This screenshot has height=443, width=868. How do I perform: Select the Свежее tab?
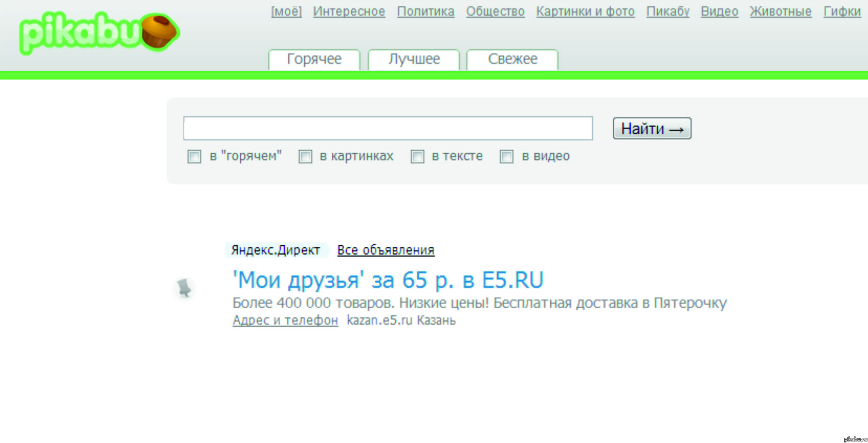point(513,59)
